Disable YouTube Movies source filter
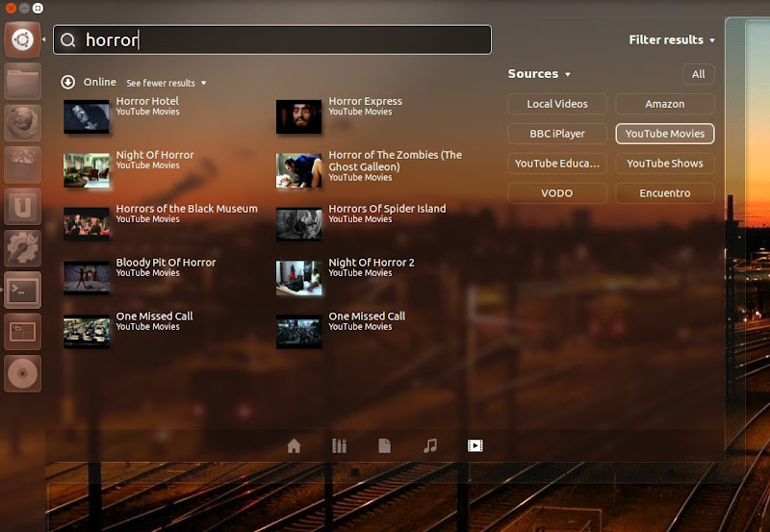Viewport: 770px width, 532px height. [665, 134]
